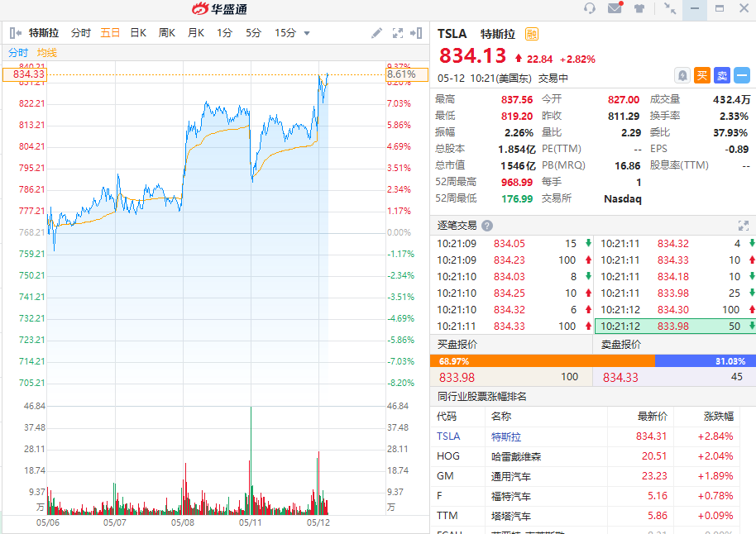Sort by 涨跌幅 column header

click(x=719, y=417)
